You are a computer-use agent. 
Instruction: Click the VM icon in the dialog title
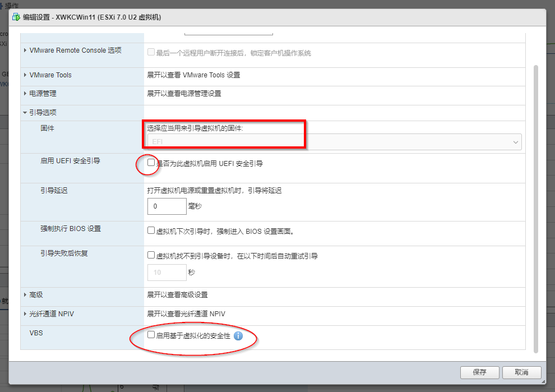(x=16, y=17)
